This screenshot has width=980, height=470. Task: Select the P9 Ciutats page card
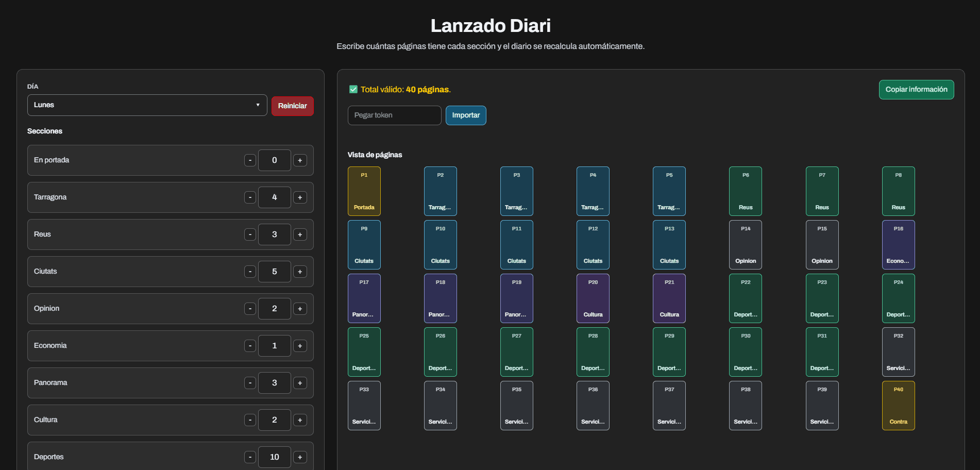click(364, 245)
